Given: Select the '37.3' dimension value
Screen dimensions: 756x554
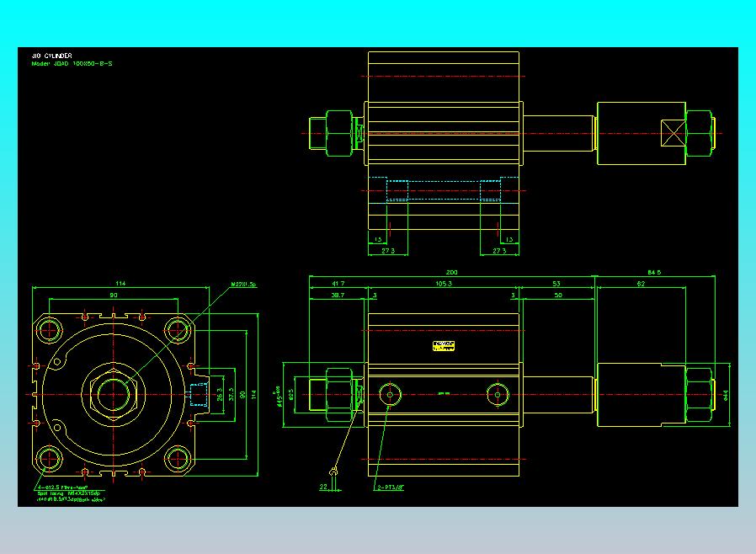Looking at the screenshot, I should [x=231, y=394].
